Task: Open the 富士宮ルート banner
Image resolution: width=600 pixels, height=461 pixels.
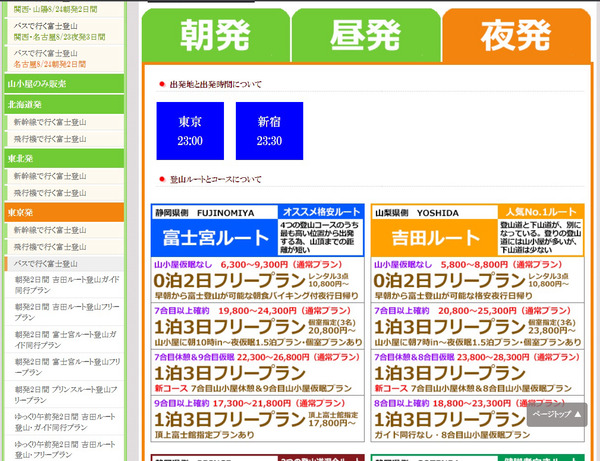Action: point(215,238)
